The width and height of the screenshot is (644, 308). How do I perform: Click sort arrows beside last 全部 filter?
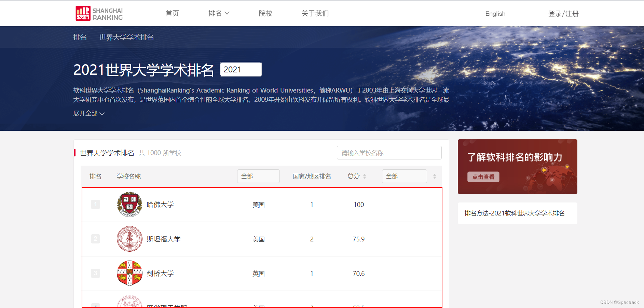pyautogui.click(x=435, y=176)
